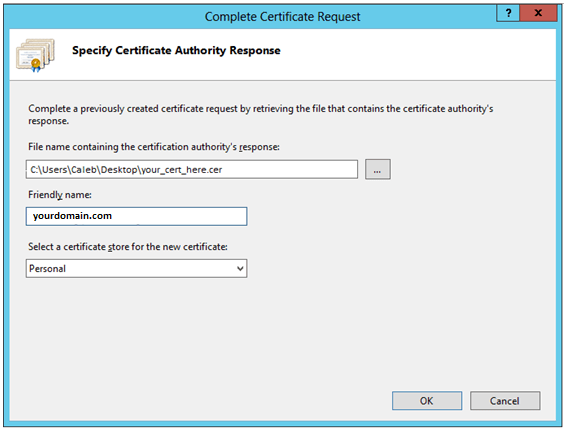This screenshot has height=431, width=566.
Task: Focus the Friendly name input field
Action: point(136,216)
